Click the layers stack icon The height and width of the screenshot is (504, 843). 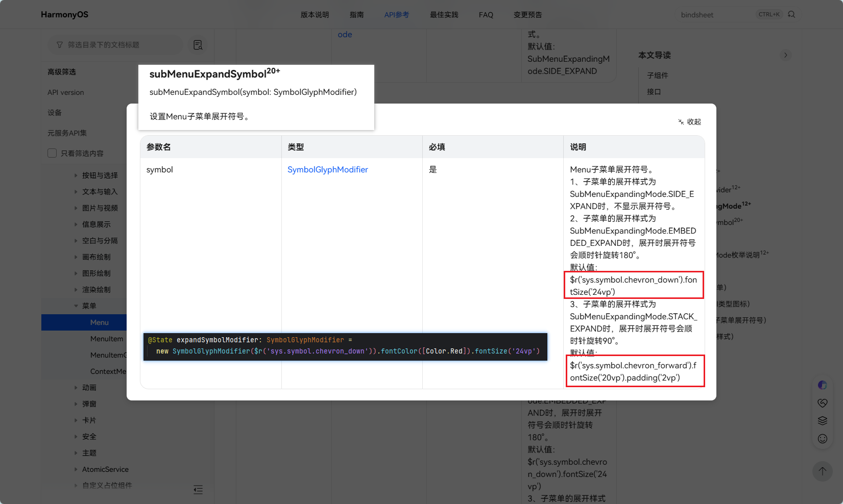point(822,421)
